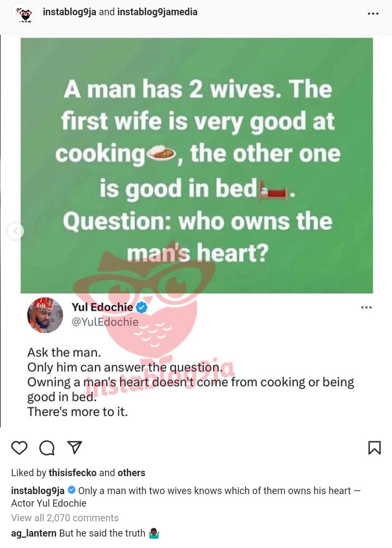
Task: Click the verified badge beside caption username
Action: pyautogui.click(x=71, y=490)
